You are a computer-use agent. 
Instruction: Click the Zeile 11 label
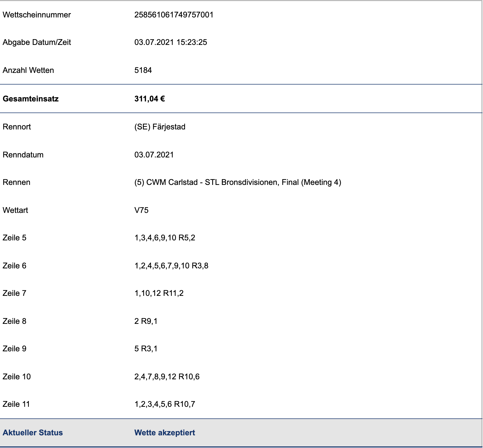coord(16,404)
